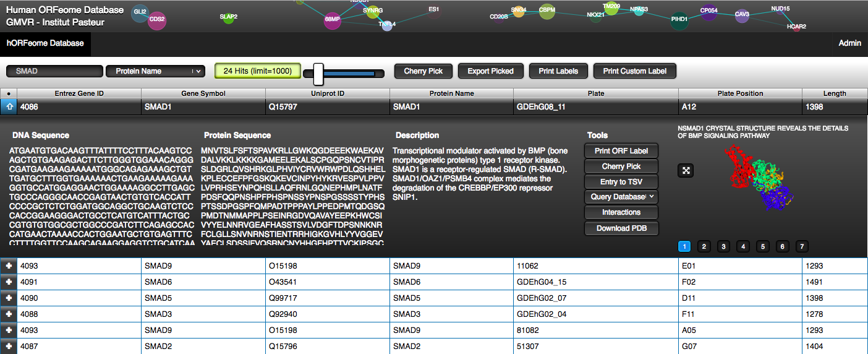Screen dimensions: 868x354
Task: Open Interactions for SMAD1
Action: click(x=621, y=212)
